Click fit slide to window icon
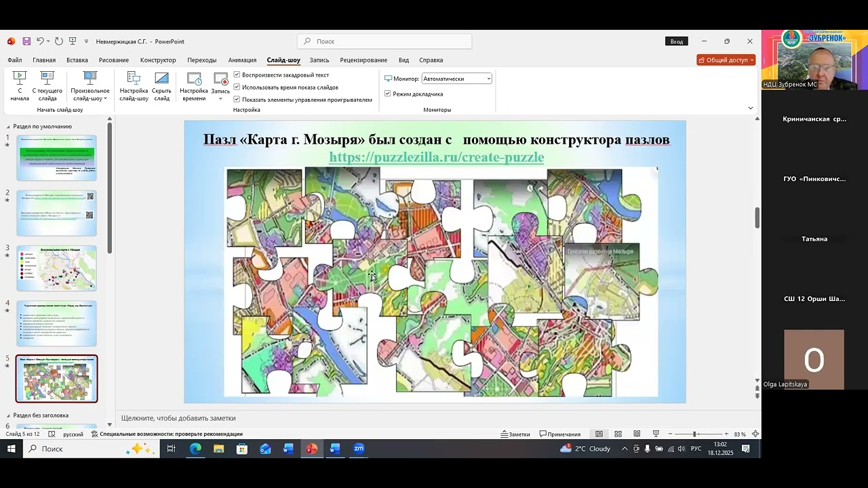This screenshot has height=488, width=868. coord(755,434)
